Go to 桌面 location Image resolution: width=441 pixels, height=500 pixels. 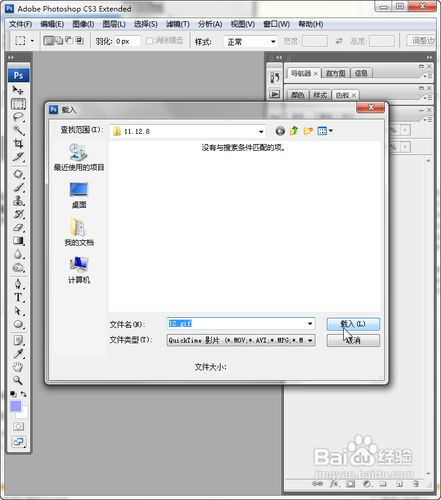pyautogui.click(x=79, y=195)
